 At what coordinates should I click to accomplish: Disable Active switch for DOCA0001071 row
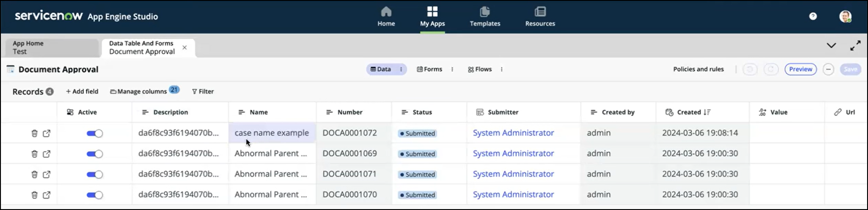coord(95,174)
